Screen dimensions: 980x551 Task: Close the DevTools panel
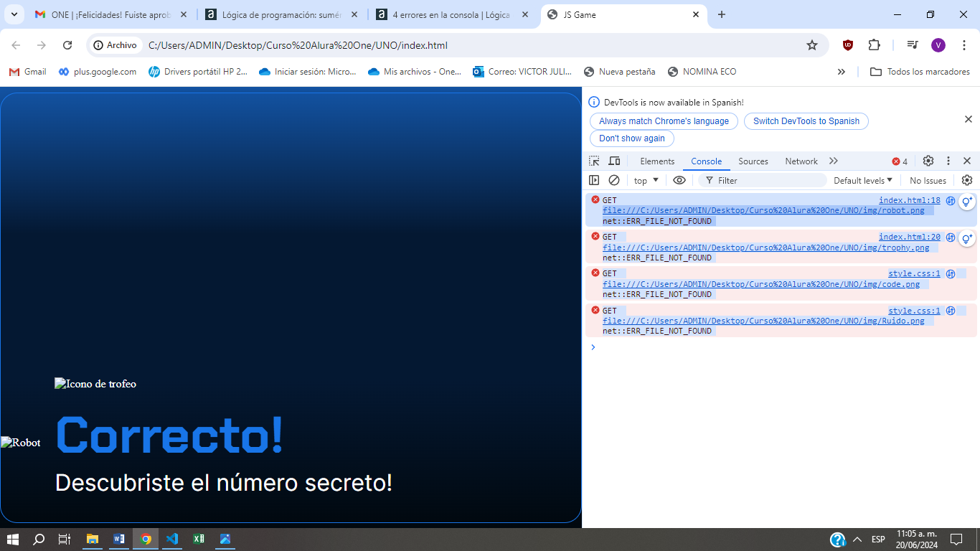[x=967, y=161]
